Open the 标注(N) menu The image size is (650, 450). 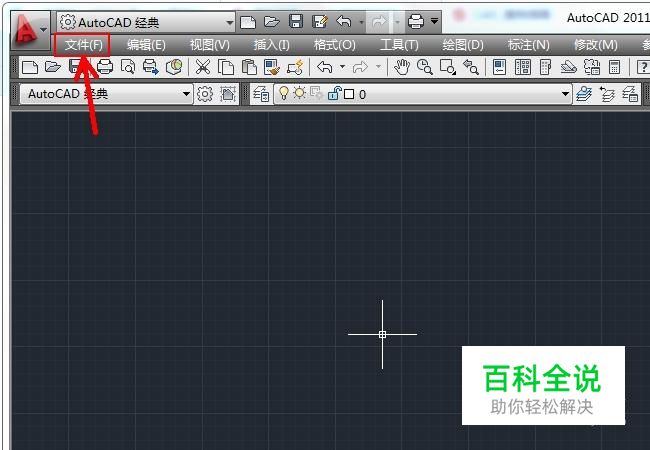(529, 45)
